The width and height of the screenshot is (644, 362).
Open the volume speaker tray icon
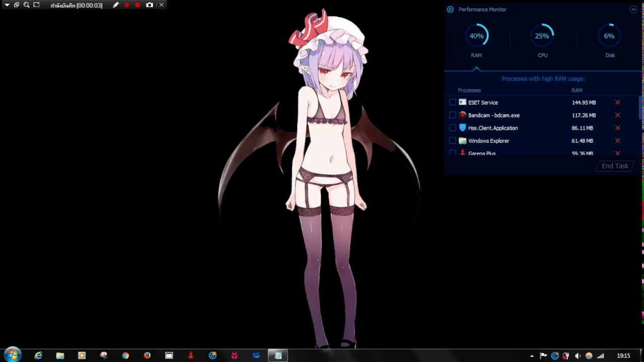(578, 356)
